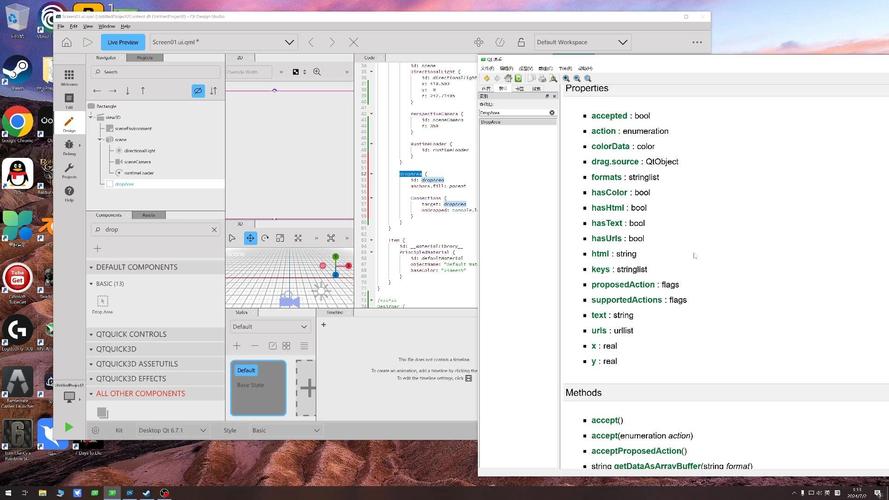This screenshot has width=889, height=500.
Task: Open the Edit menu in Qt Design Studio
Action: click(74, 27)
